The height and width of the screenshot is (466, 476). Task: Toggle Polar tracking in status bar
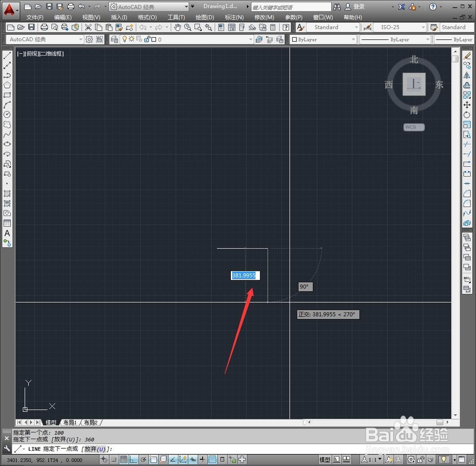(144, 460)
